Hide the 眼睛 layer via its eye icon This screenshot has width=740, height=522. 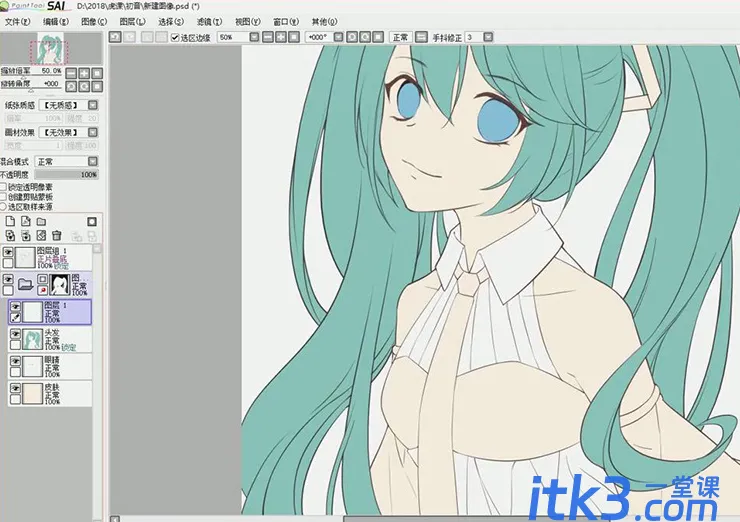(15, 361)
